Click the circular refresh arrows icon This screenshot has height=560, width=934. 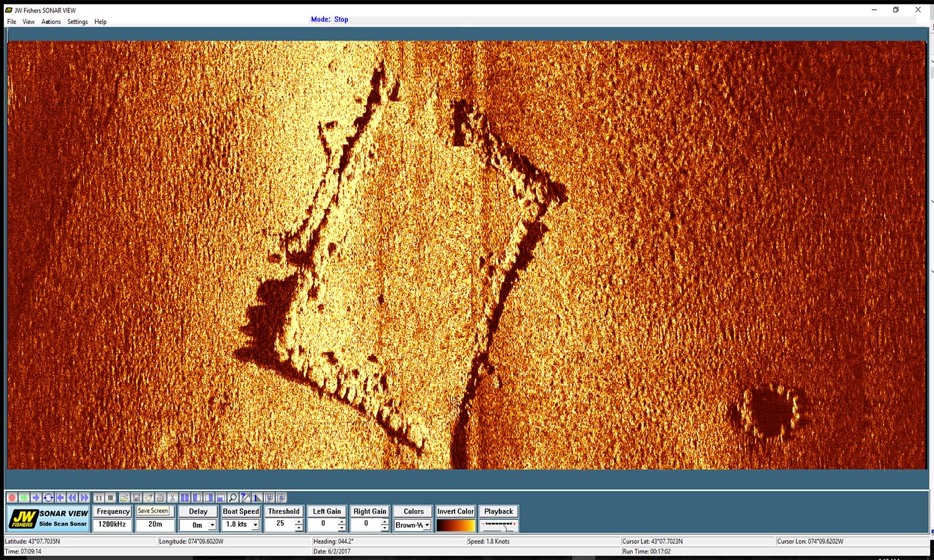48,498
